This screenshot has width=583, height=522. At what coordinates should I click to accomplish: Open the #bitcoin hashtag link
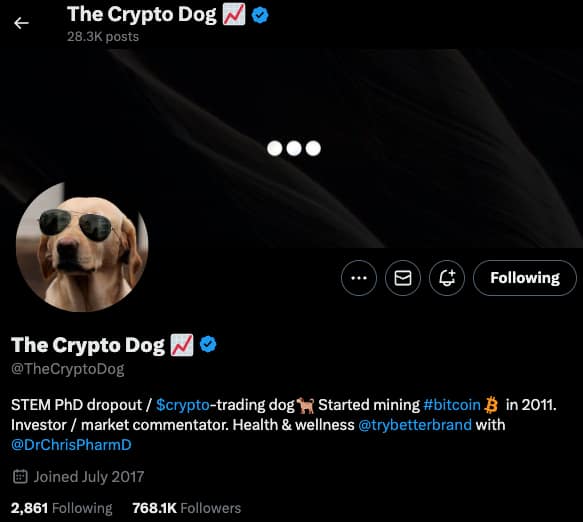tap(452, 405)
